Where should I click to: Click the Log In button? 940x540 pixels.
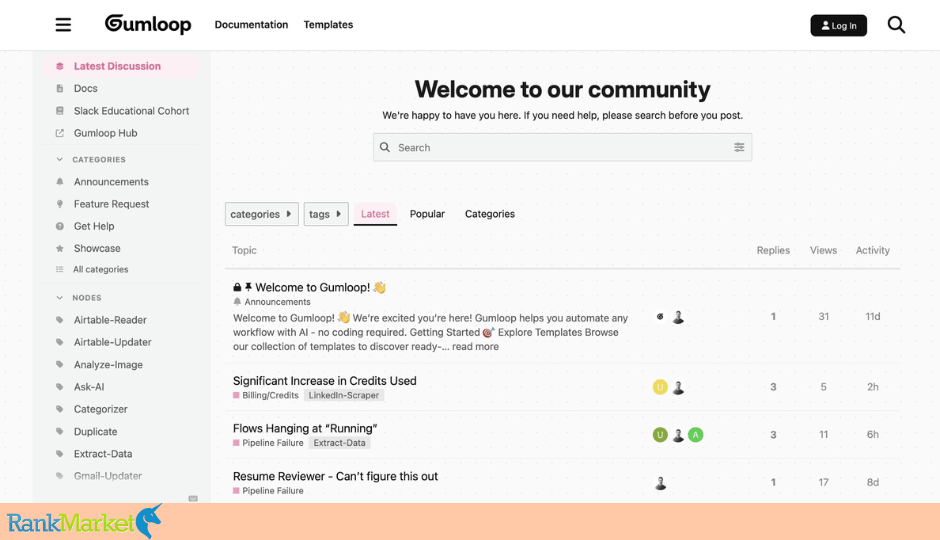click(x=838, y=25)
